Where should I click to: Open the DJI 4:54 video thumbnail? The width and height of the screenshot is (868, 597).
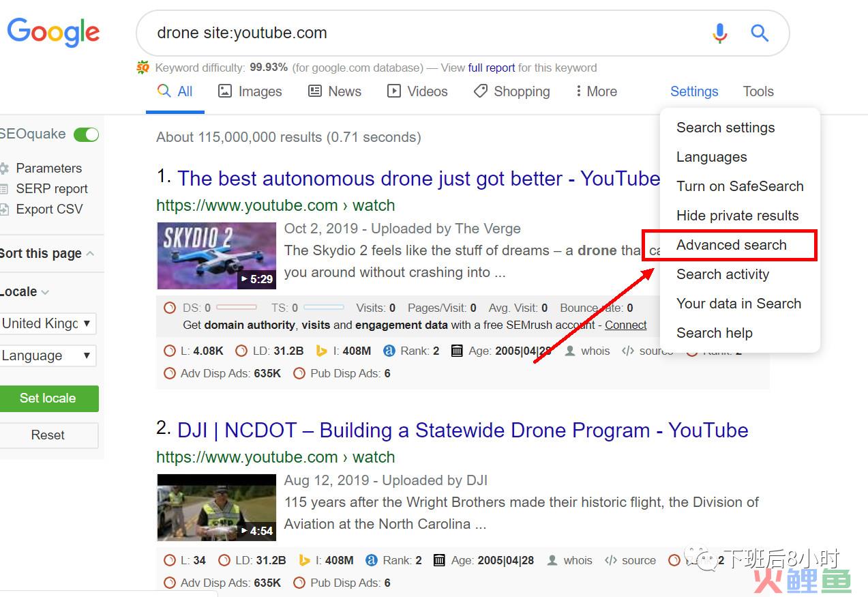coord(216,508)
